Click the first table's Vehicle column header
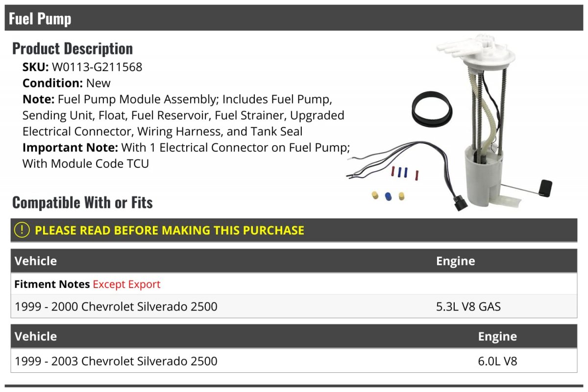Image resolution: width=588 pixels, height=392 pixels. (x=36, y=261)
